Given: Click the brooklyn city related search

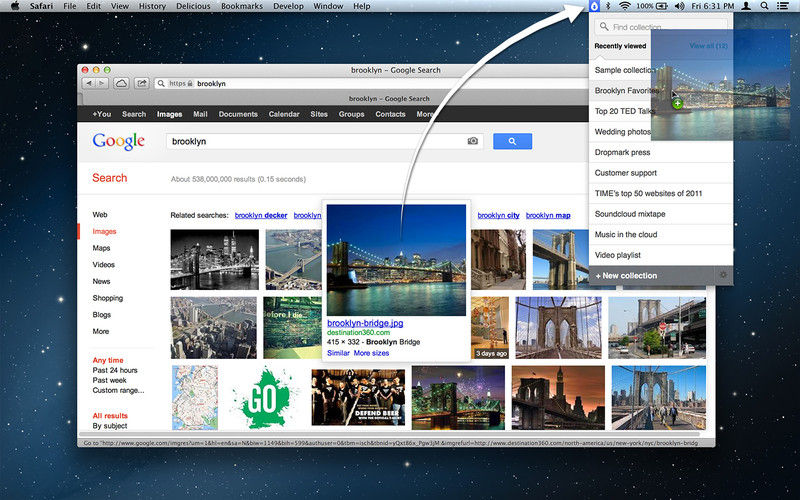Looking at the screenshot, I should pos(498,215).
